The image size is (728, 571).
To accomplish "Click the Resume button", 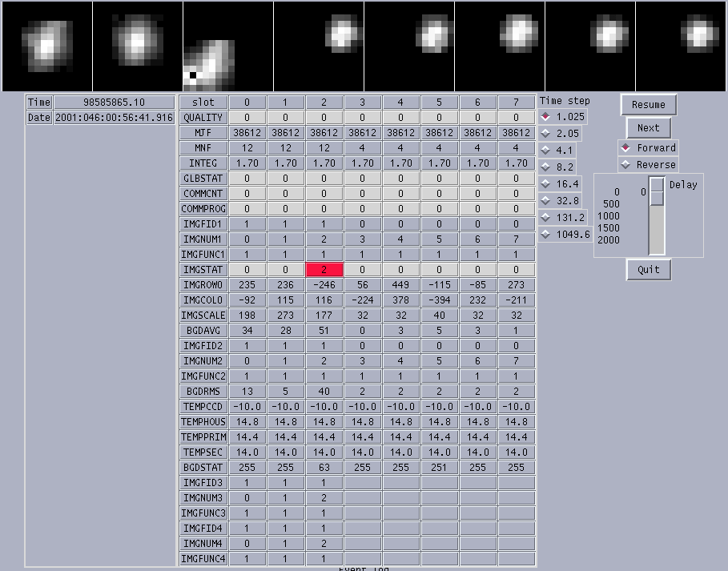I will point(648,105).
